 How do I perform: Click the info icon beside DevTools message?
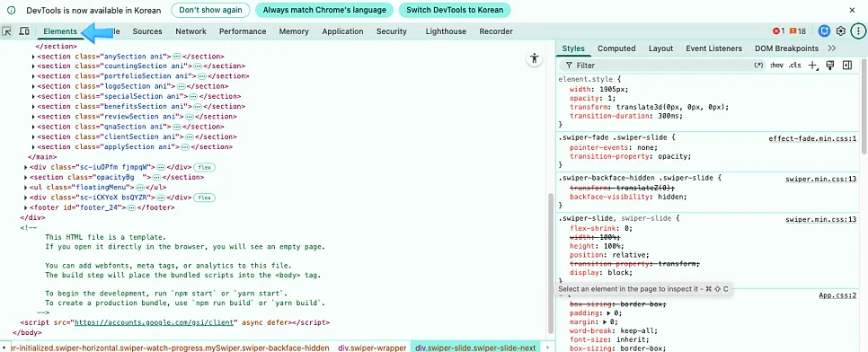tap(11, 11)
